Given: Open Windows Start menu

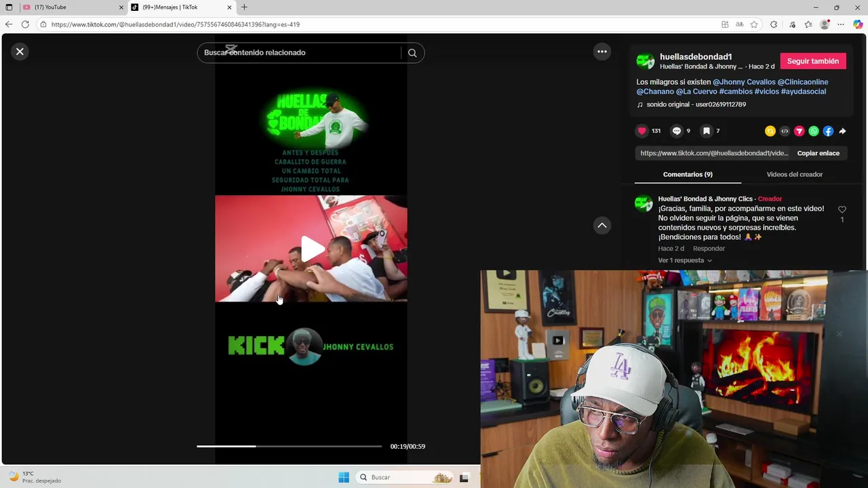Looking at the screenshot, I should [344, 477].
